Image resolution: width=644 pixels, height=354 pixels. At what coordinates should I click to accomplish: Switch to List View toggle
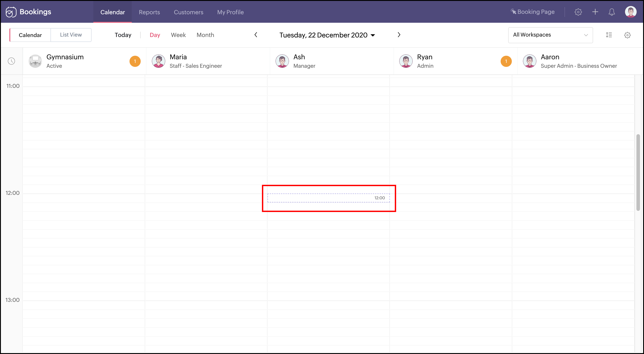71,35
